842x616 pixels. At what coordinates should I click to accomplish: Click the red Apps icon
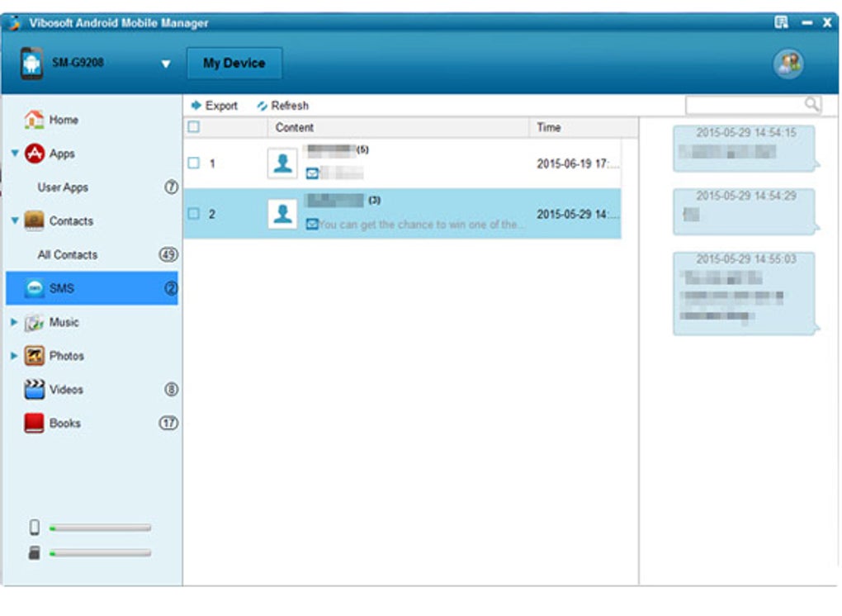pyautogui.click(x=35, y=154)
